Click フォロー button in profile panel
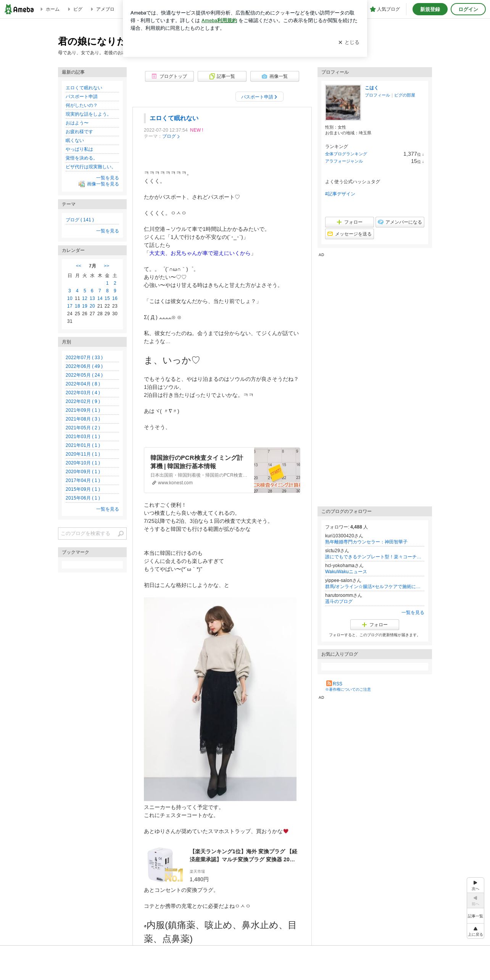The image size is (490, 980). pos(350,222)
